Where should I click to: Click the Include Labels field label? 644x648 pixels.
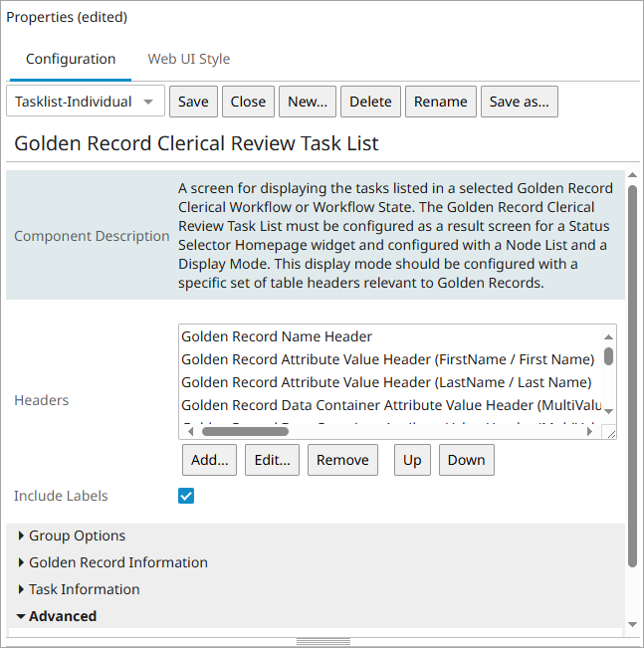pyautogui.click(x=61, y=496)
